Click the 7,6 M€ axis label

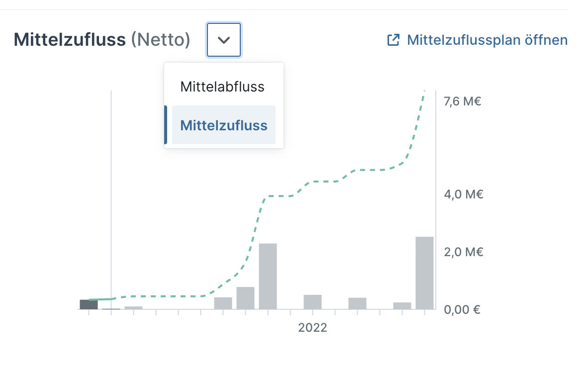coord(462,101)
